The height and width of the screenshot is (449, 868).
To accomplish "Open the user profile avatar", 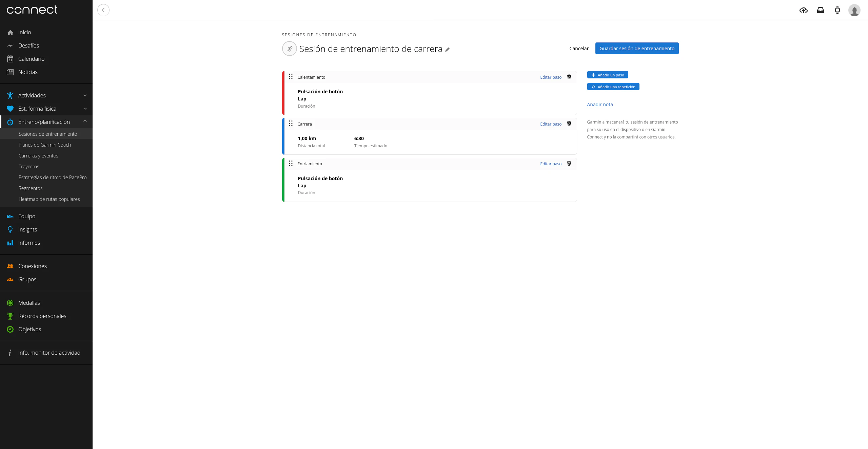I will pos(854,10).
